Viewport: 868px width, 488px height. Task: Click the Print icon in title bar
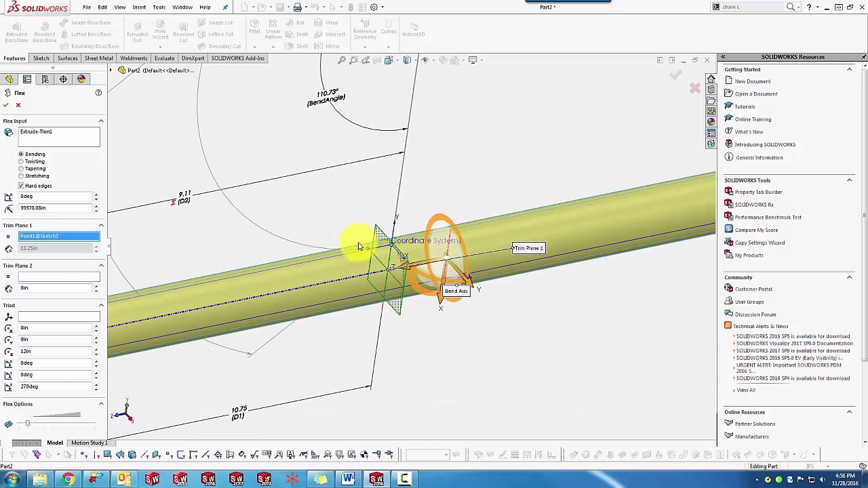coord(297,7)
